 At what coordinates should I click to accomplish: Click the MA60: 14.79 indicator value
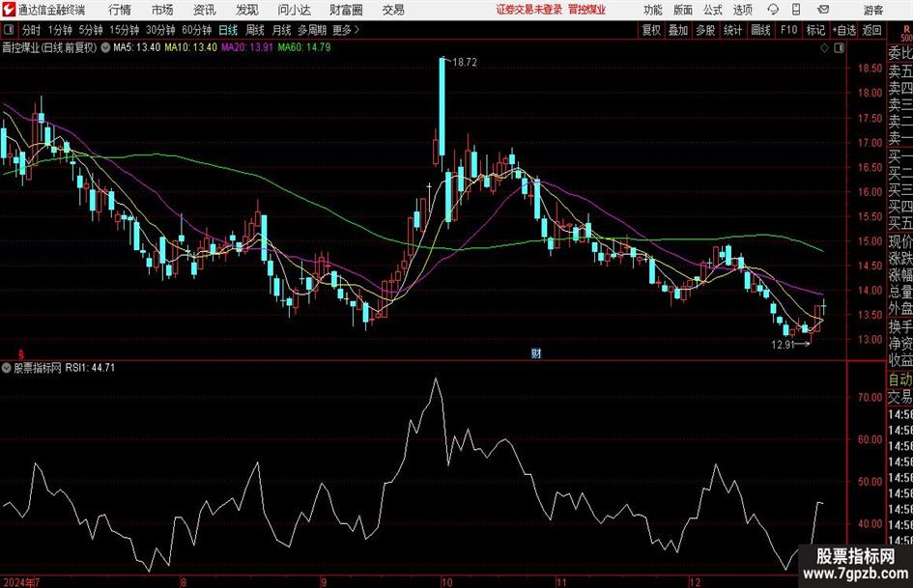pyautogui.click(x=304, y=47)
